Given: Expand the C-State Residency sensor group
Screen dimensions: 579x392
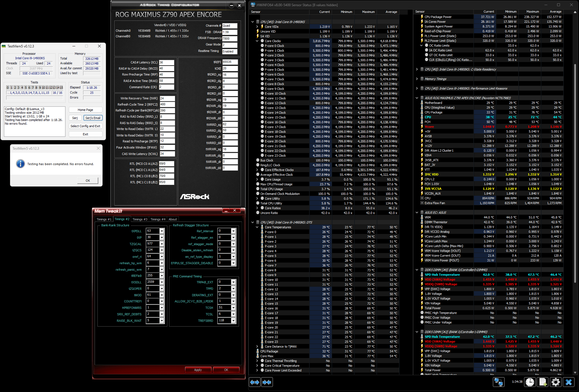Looking at the screenshot, I should [x=417, y=69].
